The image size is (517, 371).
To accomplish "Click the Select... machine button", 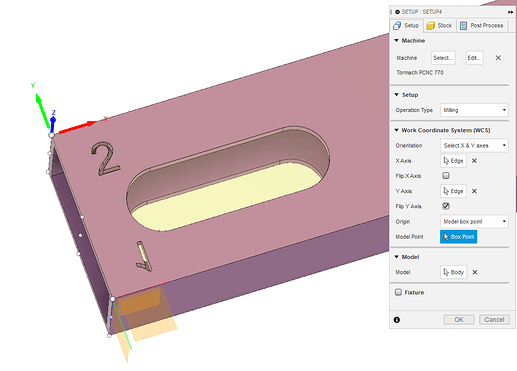I will click(443, 58).
